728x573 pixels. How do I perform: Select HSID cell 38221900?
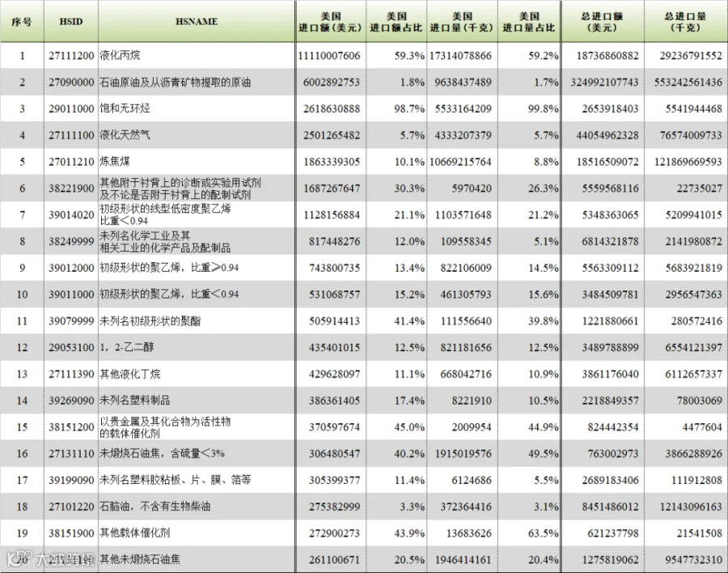click(x=71, y=189)
